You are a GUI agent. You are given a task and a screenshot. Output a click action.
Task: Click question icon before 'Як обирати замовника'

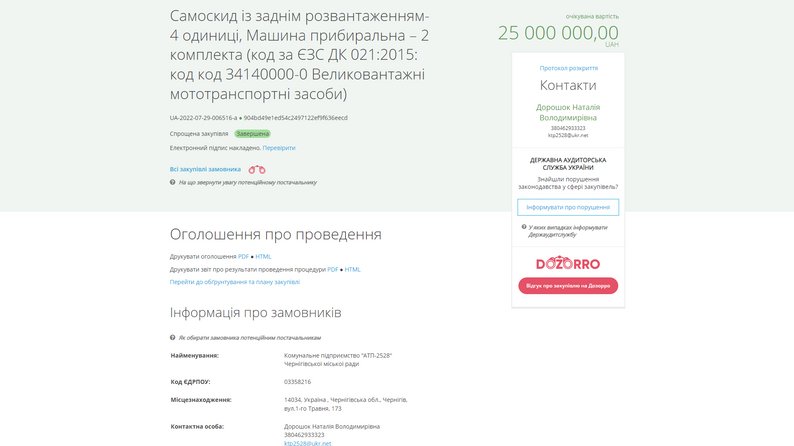pyautogui.click(x=173, y=337)
